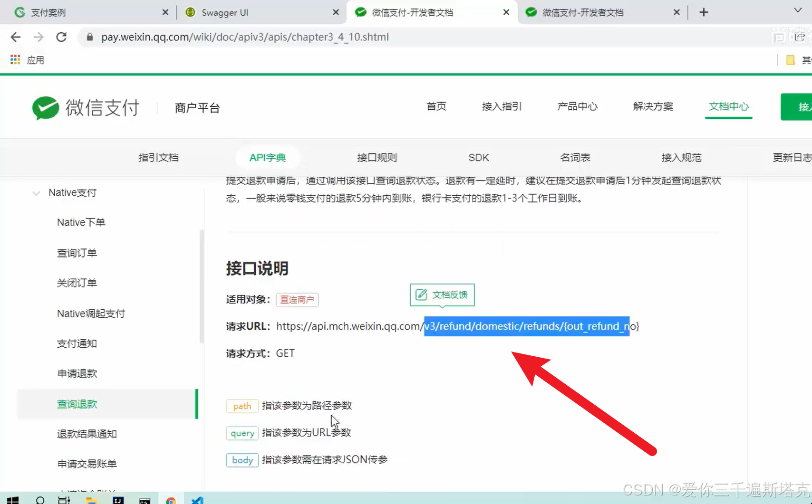The image size is (812, 504).
Task: Select the 接入规范 sub-tab
Action: 681,157
